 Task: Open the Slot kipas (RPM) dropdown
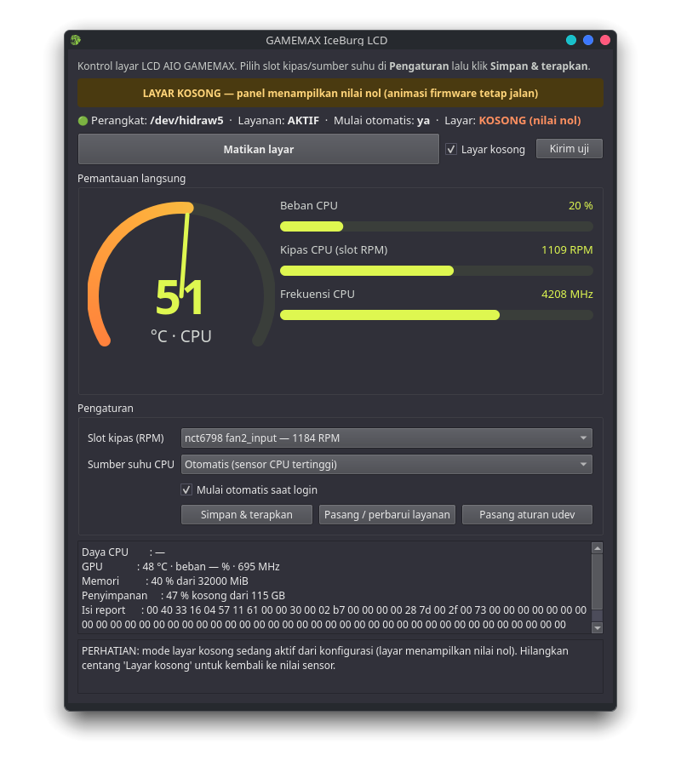coord(386,438)
